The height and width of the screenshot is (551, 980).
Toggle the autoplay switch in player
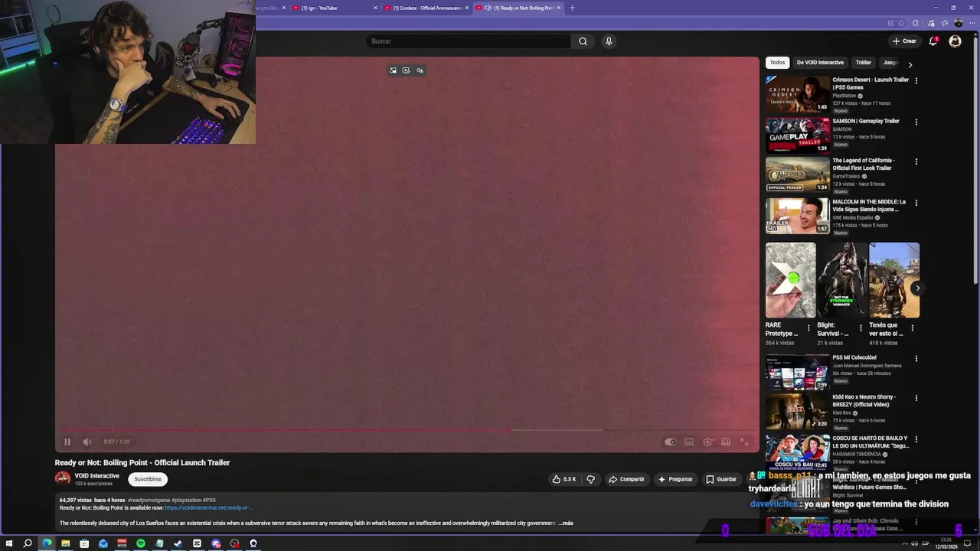click(671, 442)
